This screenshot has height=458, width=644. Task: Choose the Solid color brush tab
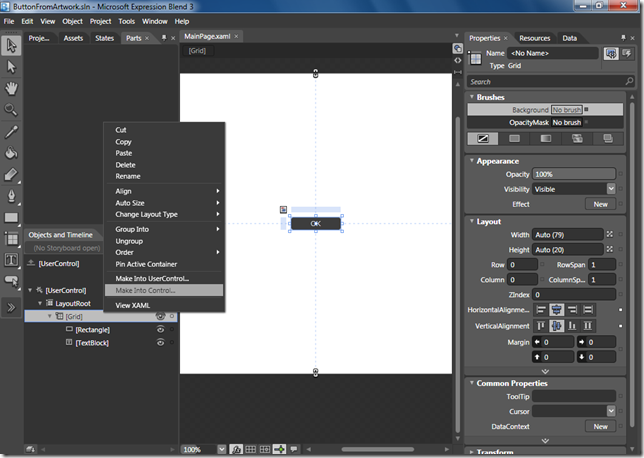514,138
